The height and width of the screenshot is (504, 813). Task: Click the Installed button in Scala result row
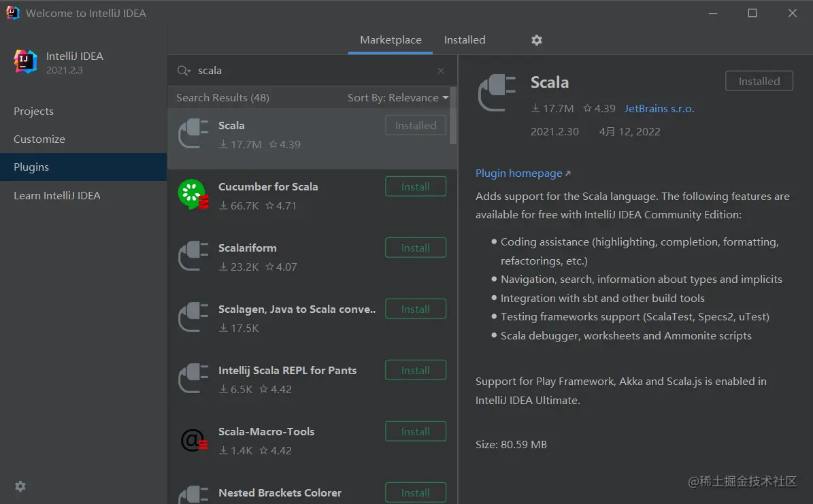(x=415, y=125)
